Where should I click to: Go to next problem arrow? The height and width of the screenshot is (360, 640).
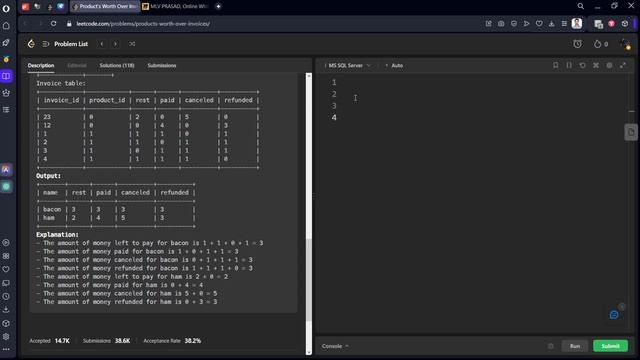pyautogui.click(x=115, y=44)
